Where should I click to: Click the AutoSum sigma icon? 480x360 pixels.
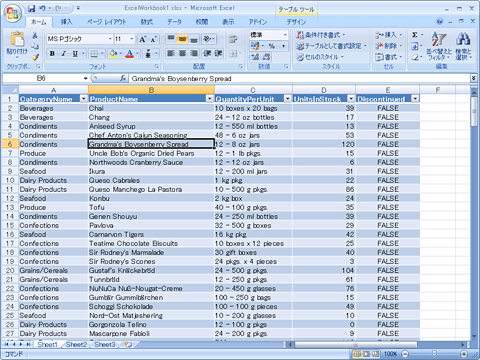coord(415,35)
